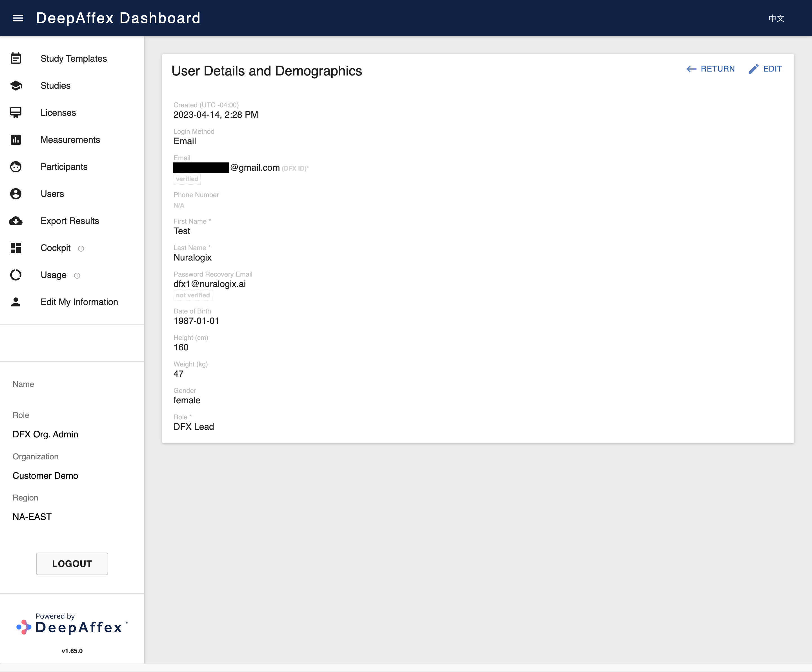Screen dimensions: 812x672
Task: Click the info icon next to Cockpit
Action: [x=81, y=248]
